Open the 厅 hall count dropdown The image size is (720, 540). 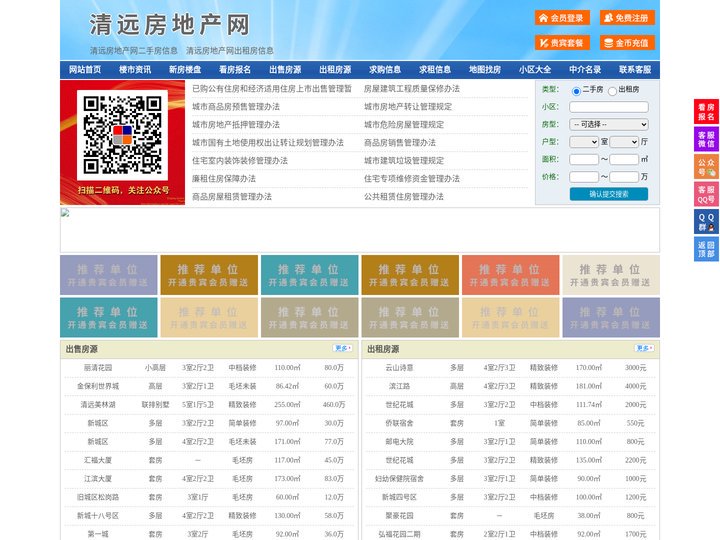(624, 142)
